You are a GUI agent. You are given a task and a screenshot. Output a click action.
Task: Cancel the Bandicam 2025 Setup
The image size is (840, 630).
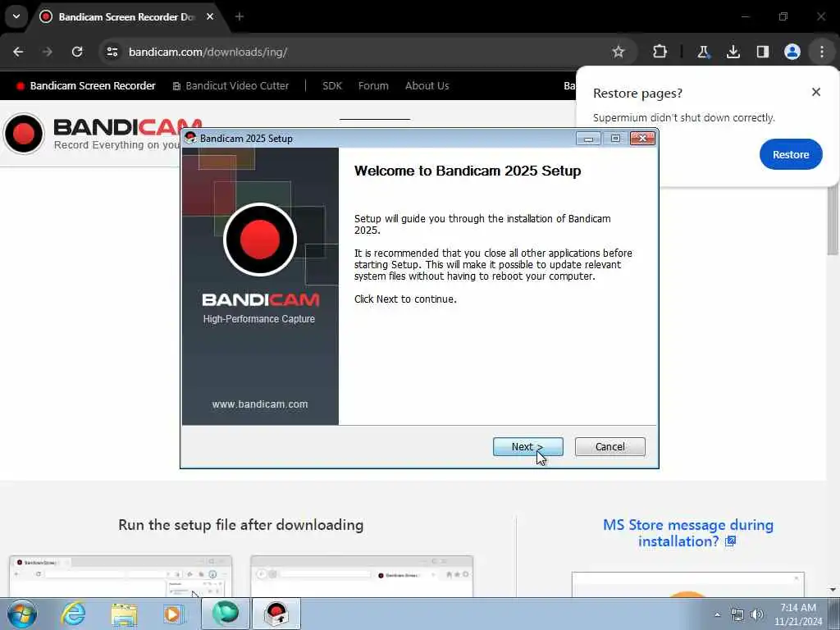tap(609, 447)
